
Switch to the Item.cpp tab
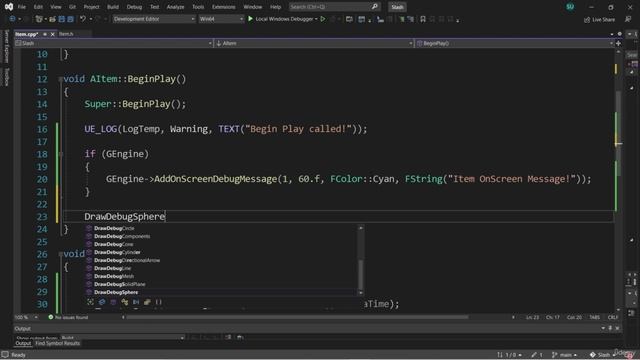pyautogui.click(x=27, y=34)
